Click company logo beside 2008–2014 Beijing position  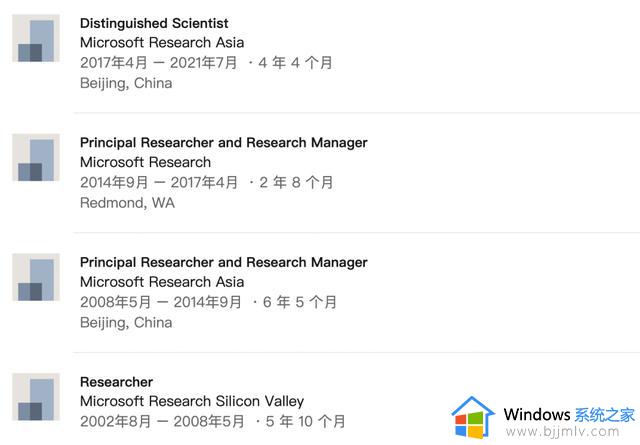pyautogui.click(x=36, y=277)
